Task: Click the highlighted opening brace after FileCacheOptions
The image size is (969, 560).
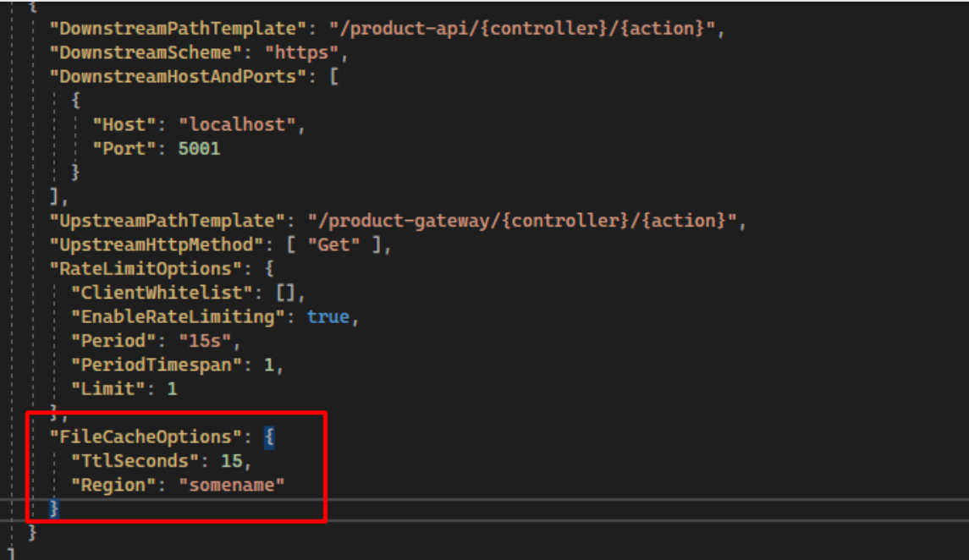Action: pos(269,437)
